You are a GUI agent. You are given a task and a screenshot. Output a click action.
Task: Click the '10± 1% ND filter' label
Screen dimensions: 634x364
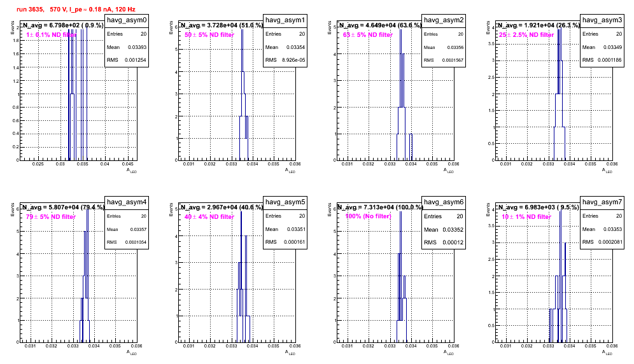[x=526, y=217]
